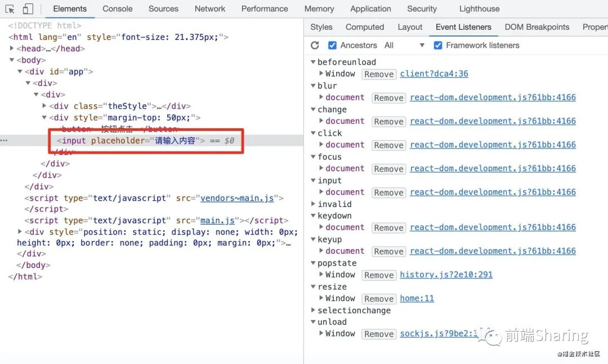Open the client?dca4:36 source link
608x364 pixels.
(x=434, y=74)
